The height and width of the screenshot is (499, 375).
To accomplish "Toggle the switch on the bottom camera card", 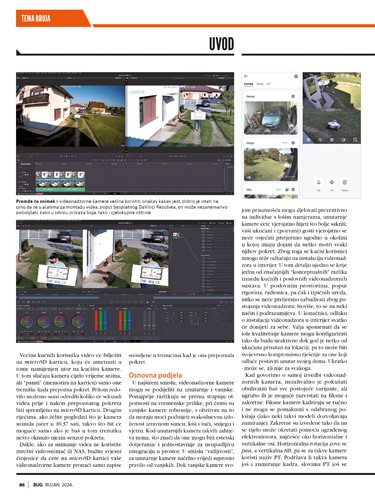I will [x=279, y=190].
